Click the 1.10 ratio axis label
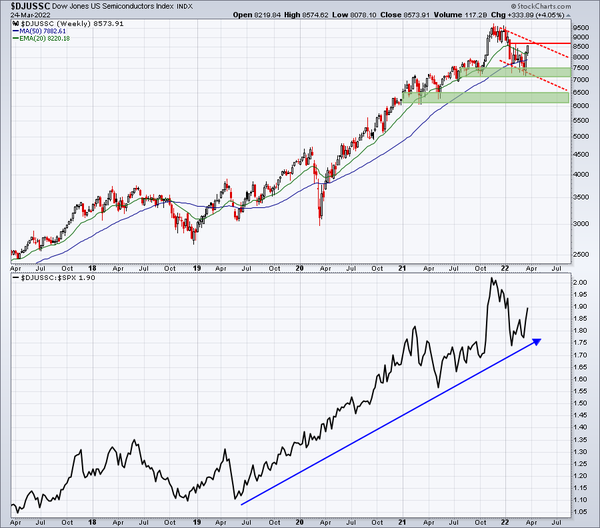This screenshot has width=600, height=528. pyautogui.click(x=580, y=500)
